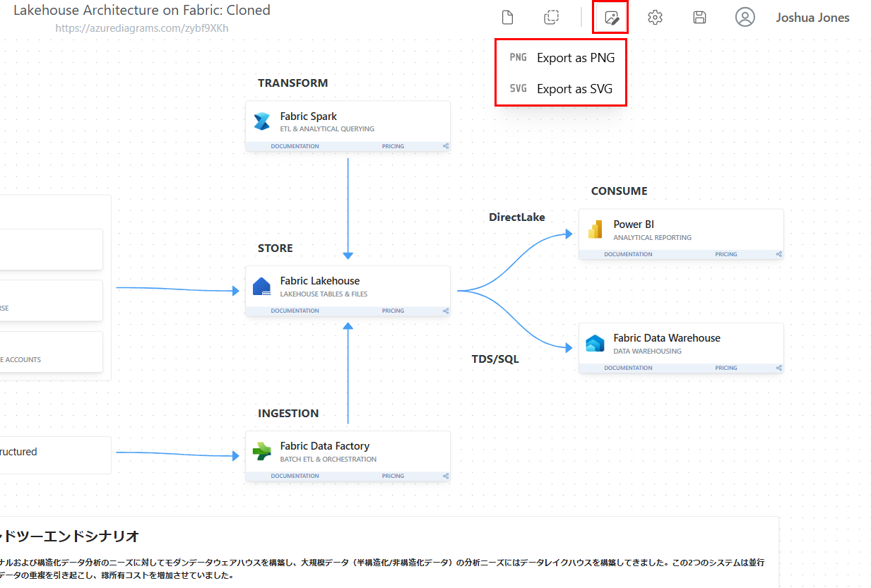
Task: Click the save diagram icon
Action: [x=699, y=18]
